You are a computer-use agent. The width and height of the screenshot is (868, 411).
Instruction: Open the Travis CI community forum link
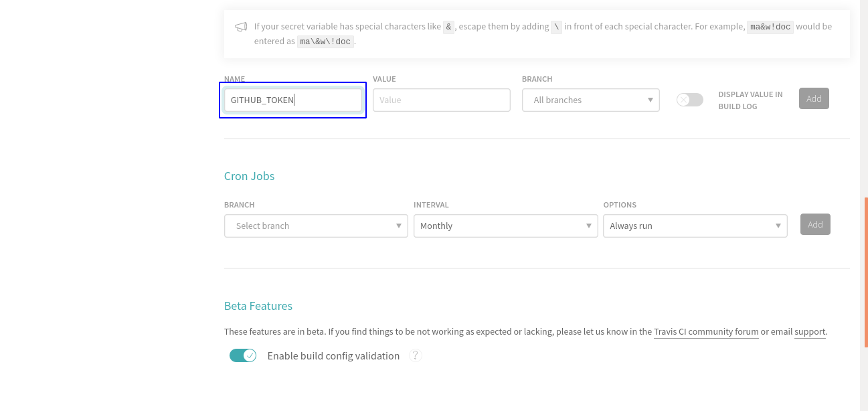(x=706, y=331)
